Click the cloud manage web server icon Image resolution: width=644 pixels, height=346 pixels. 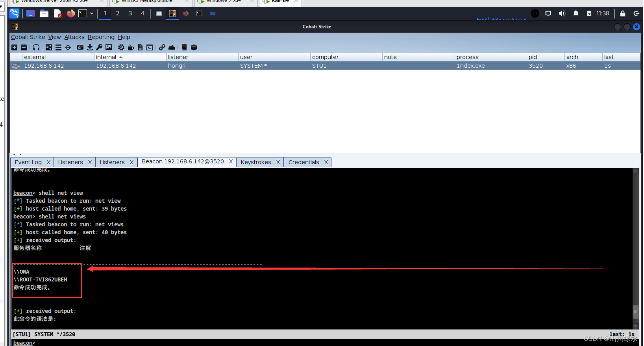tap(172, 47)
